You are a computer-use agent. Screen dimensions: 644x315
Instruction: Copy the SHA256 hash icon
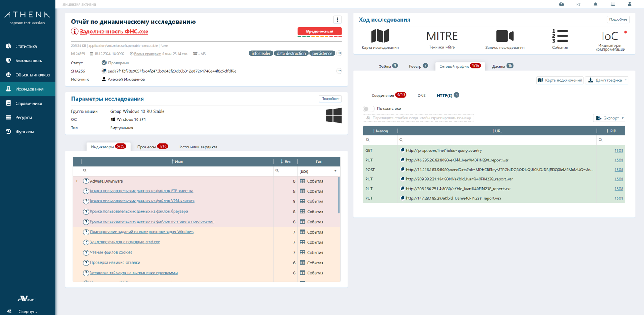point(104,71)
